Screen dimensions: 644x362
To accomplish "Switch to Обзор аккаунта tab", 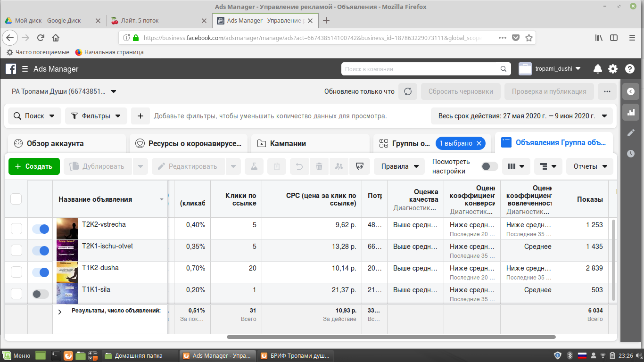I will (x=67, y=143).
